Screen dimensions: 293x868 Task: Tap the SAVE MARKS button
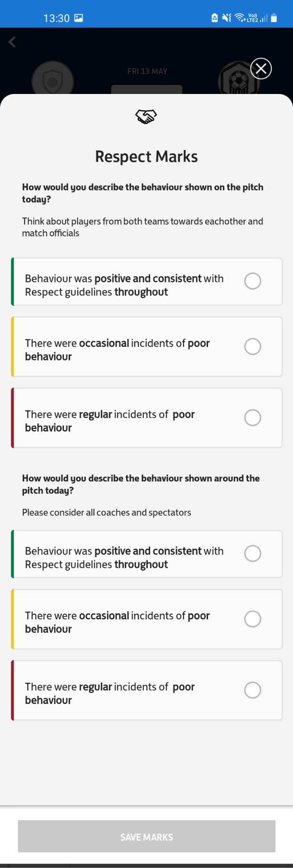(x=146, y=837)
